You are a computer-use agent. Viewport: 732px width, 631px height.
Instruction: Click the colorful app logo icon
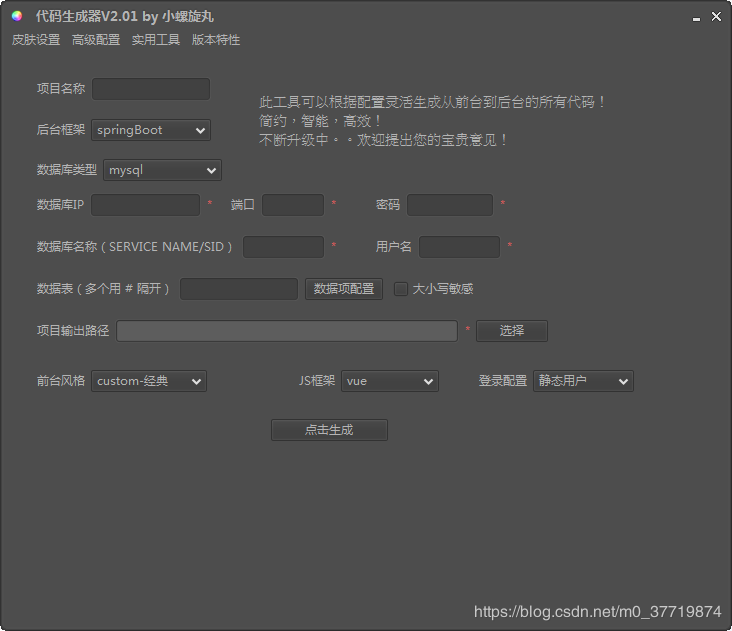pyautogui.click(x=17, y=16)
